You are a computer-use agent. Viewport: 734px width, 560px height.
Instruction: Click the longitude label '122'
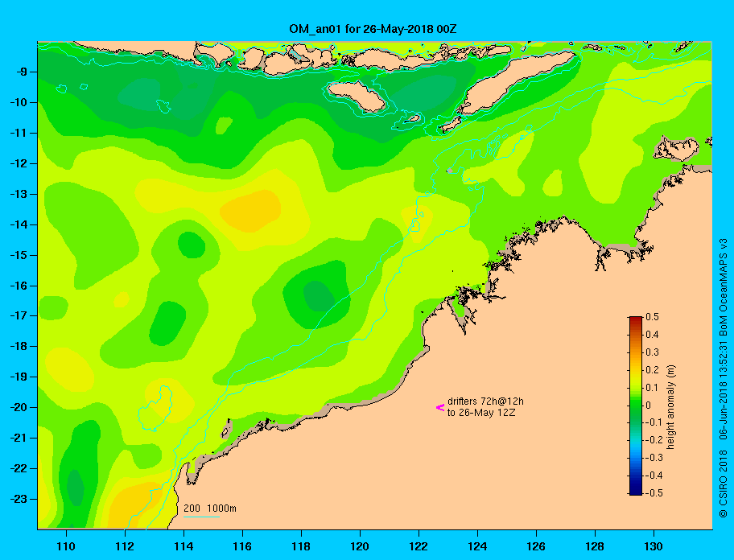(x=419, y=546)
